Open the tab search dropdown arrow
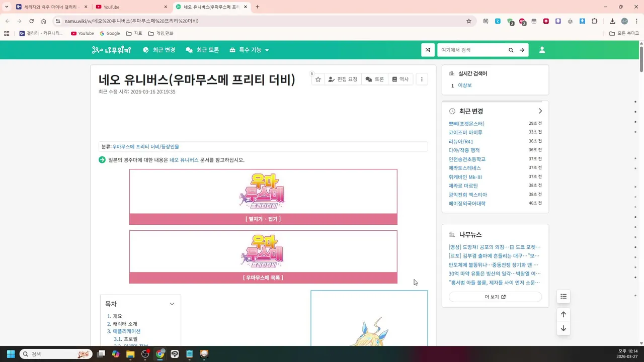 (7, 7)
